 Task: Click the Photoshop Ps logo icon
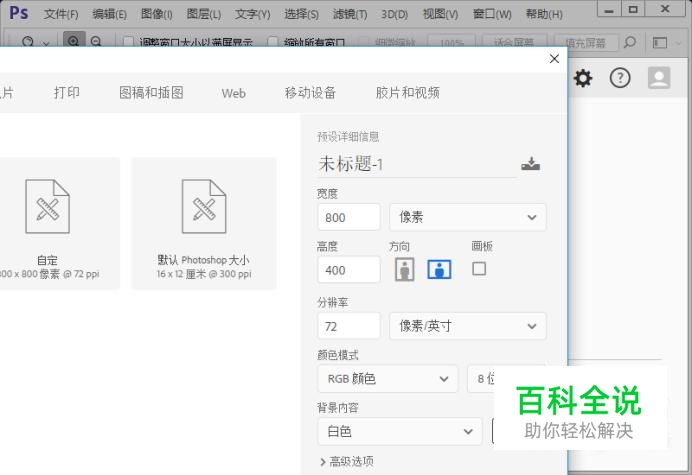coord(19,13)
